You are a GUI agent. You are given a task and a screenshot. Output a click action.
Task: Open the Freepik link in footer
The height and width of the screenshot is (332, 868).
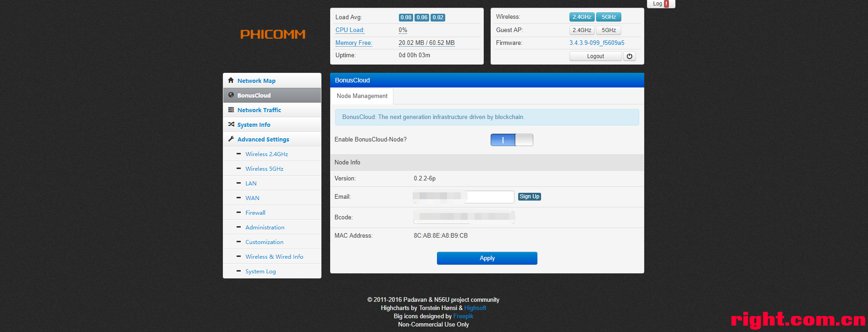(463, 316)
